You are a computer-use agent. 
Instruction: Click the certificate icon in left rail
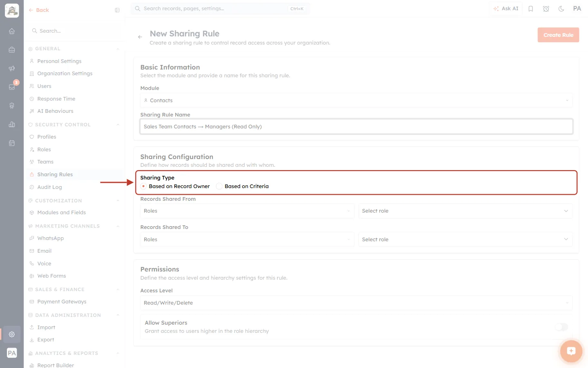pyautogui.click(x=12, y=105)
